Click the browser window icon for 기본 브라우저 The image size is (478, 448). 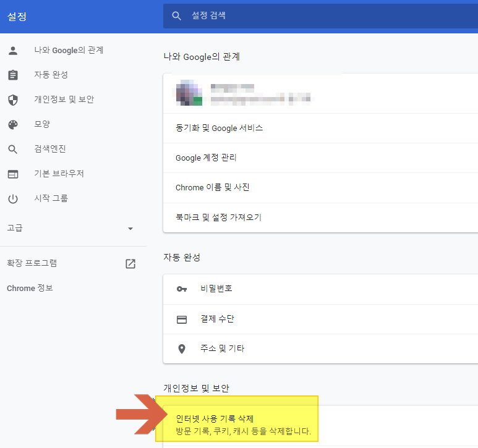tap(13, 174)
